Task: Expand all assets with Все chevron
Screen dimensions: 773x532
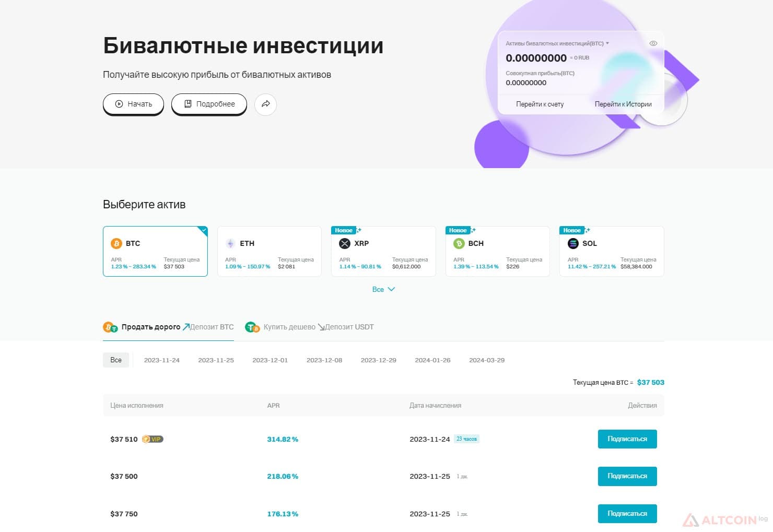Action: [383, 289]
